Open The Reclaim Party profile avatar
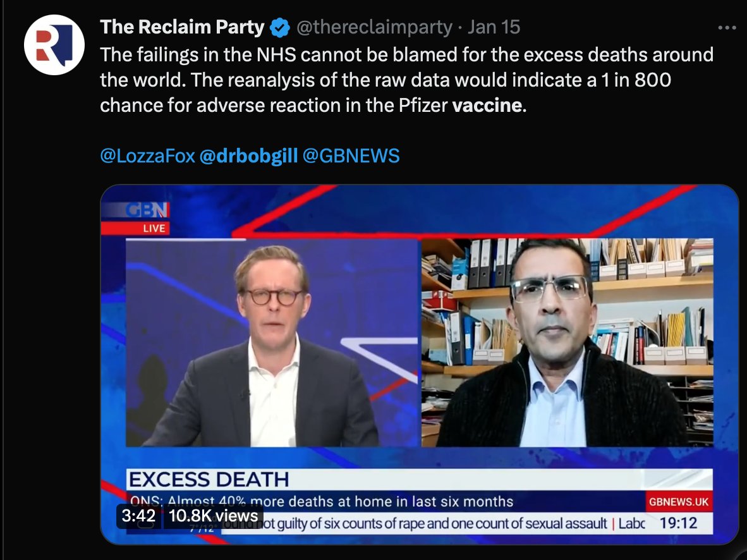The image size is (747, 560). pos(54,45)
